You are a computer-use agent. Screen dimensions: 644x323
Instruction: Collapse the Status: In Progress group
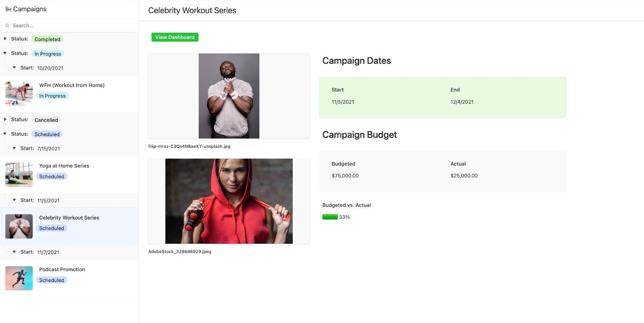tap(5, 53)
